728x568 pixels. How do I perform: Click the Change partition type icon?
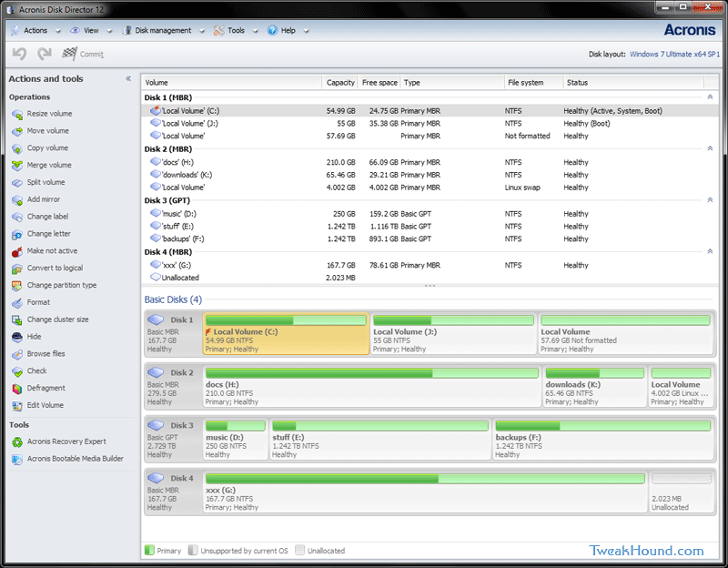(x=17, y=286)
